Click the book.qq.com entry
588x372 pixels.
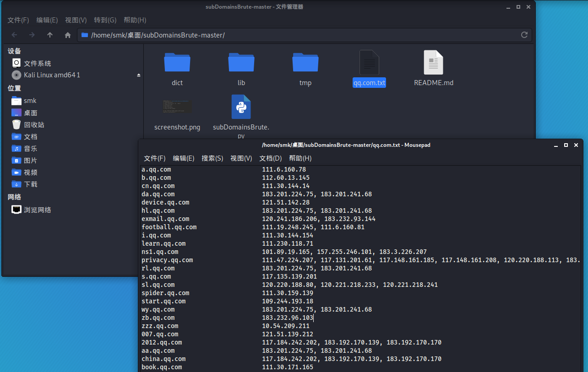click(x=162, y=367)
